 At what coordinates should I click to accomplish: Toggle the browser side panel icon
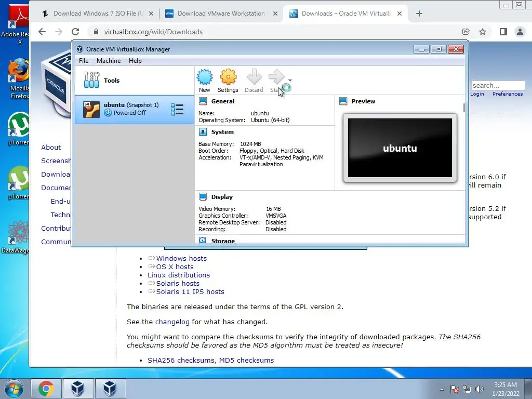tap(503, 32)
